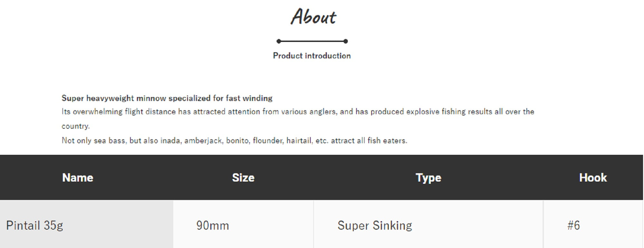
Task: Select the Super Sinking type cell
Action: 374,225
